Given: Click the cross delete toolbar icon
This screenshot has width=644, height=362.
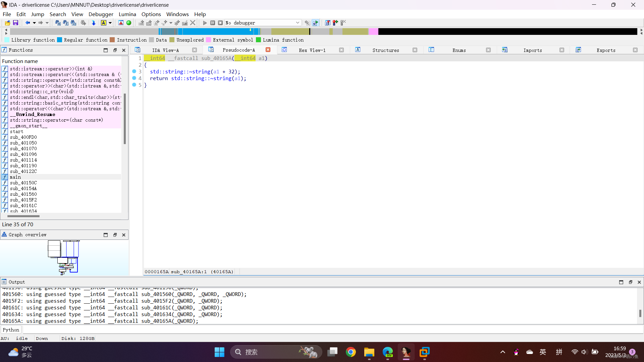Looking at the screenshot, I should point(193,23).
